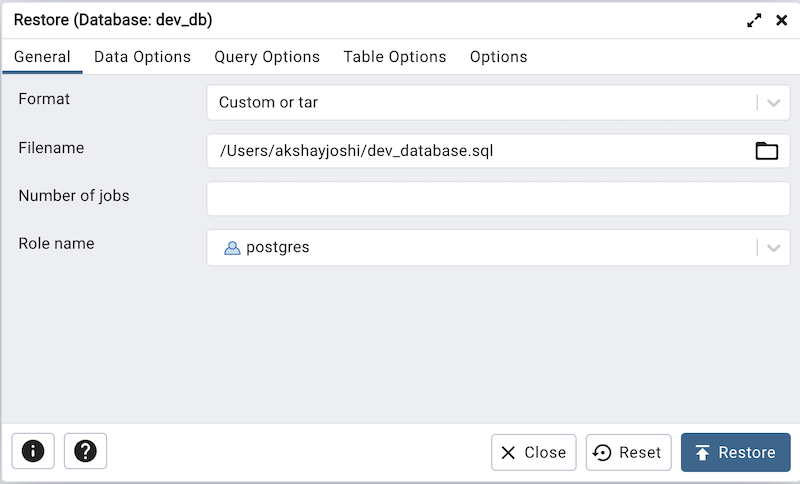Expand the Role name dropdown chevron

pyautogui.click(x=773, y=248)
